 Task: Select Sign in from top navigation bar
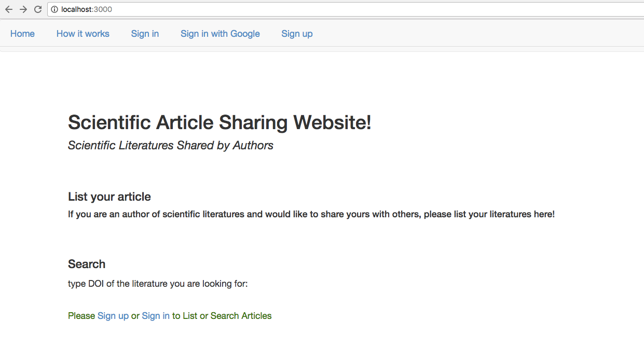(145, 34)
